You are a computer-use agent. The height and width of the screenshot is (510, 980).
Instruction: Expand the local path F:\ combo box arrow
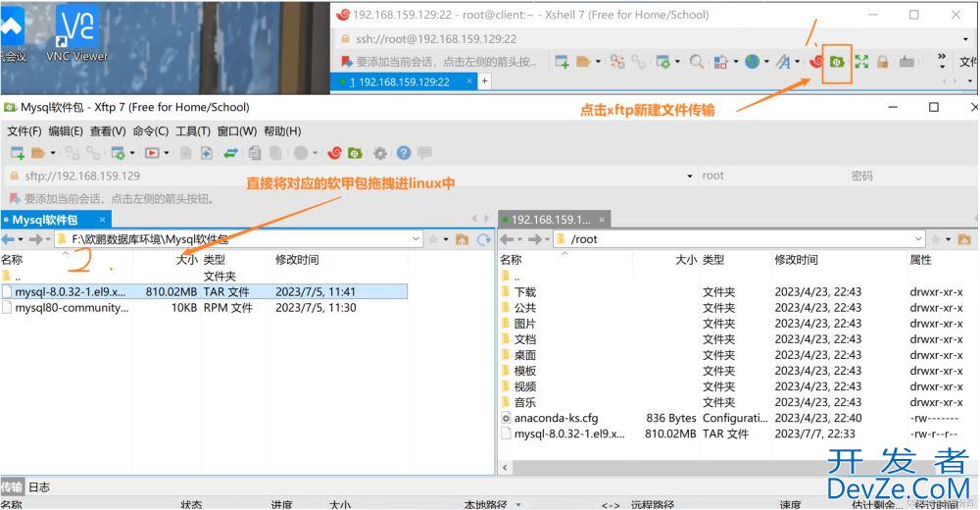click(x=416, y=239)
